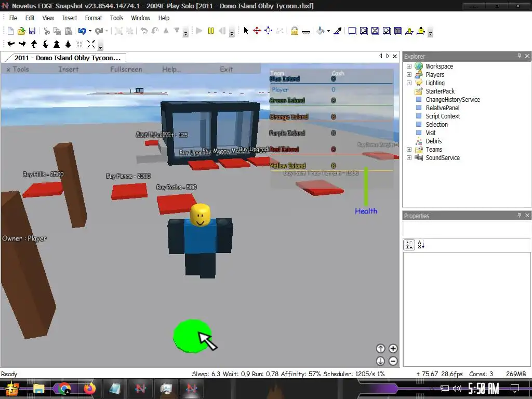
Task: Open the Edit menu
Action: point(30,18)
